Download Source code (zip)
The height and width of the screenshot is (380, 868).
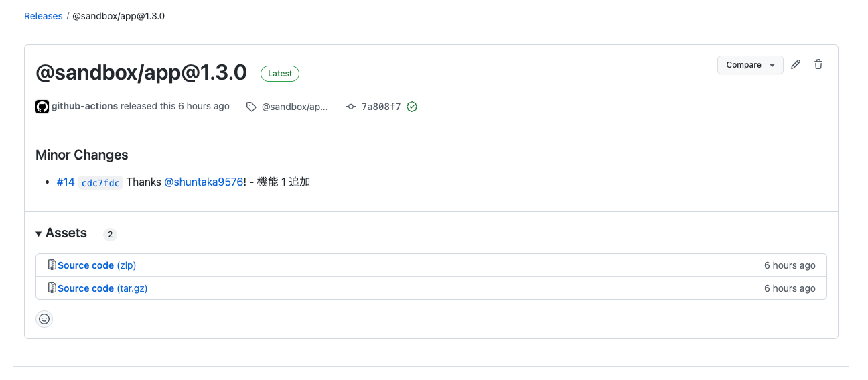97,265
